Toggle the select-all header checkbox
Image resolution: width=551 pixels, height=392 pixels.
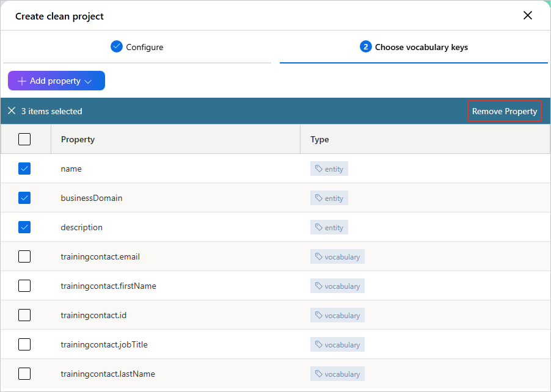24,139
